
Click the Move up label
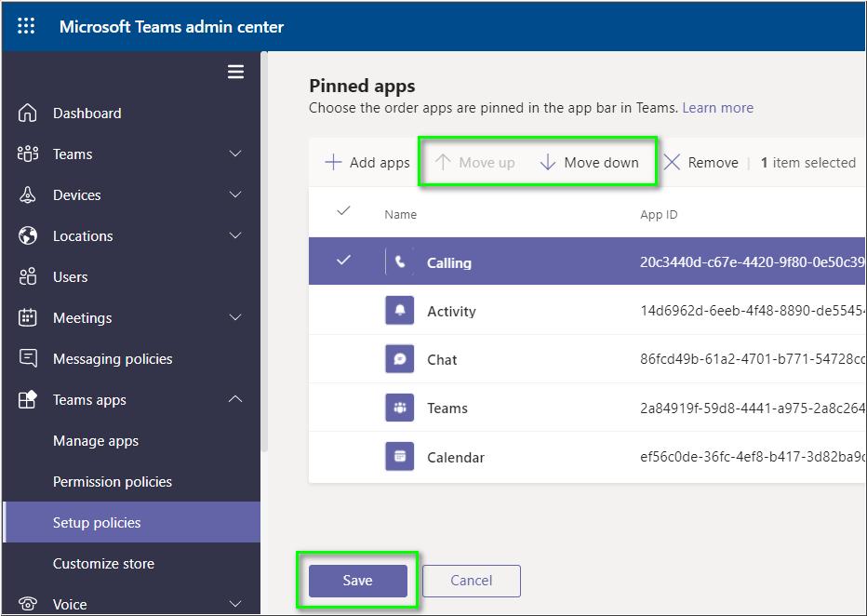pyautogui.click(x=487, y=163)
